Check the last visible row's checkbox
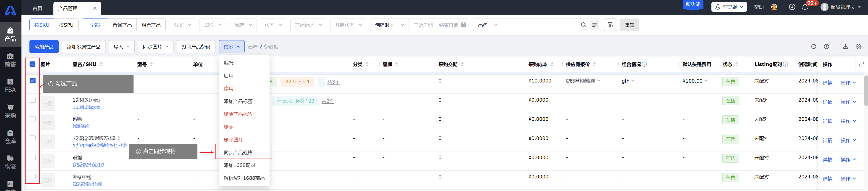 [x=32, y=177]
